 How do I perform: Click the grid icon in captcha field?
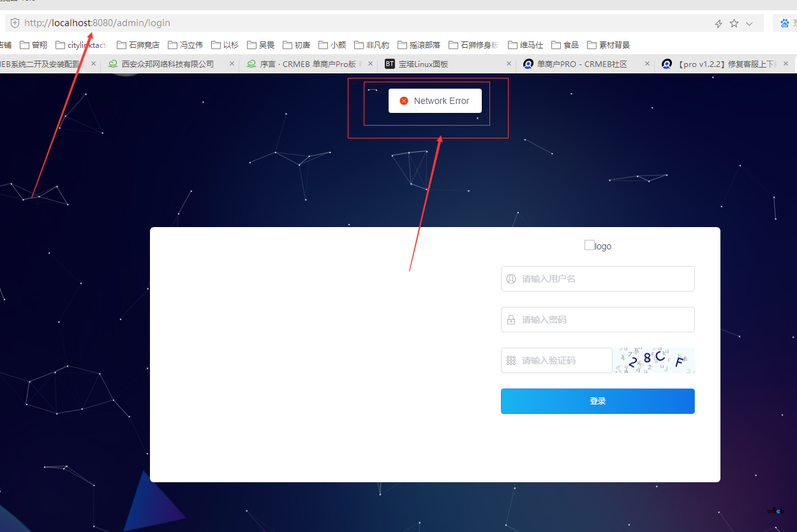coord(511,360)
